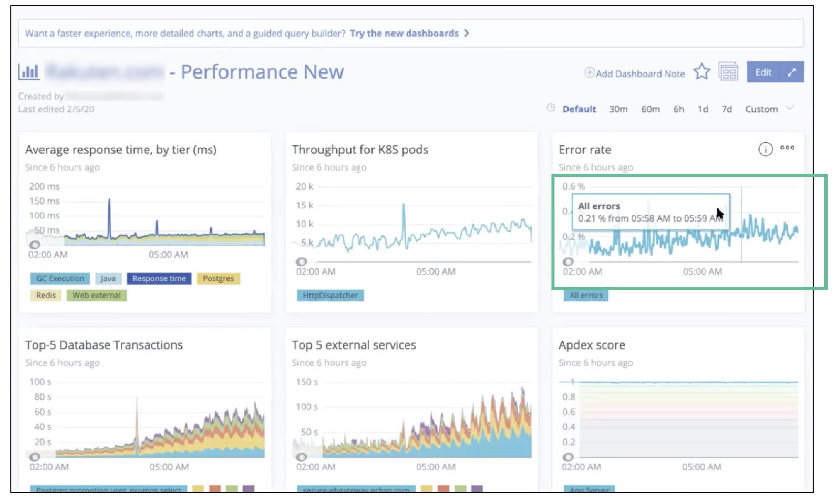Expand dashboard to fullscreen
Viewport: 836px width, 504px height.
(792, 72)
